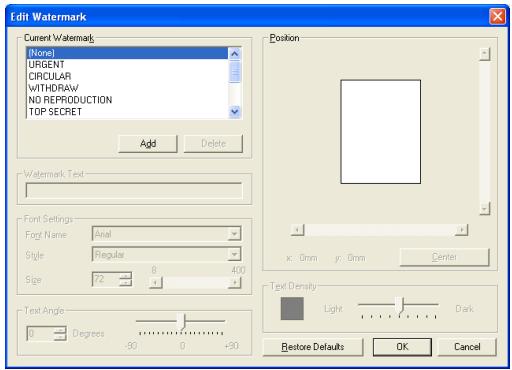
Task: Click the Delete button
Action: (x=213, y=144)
